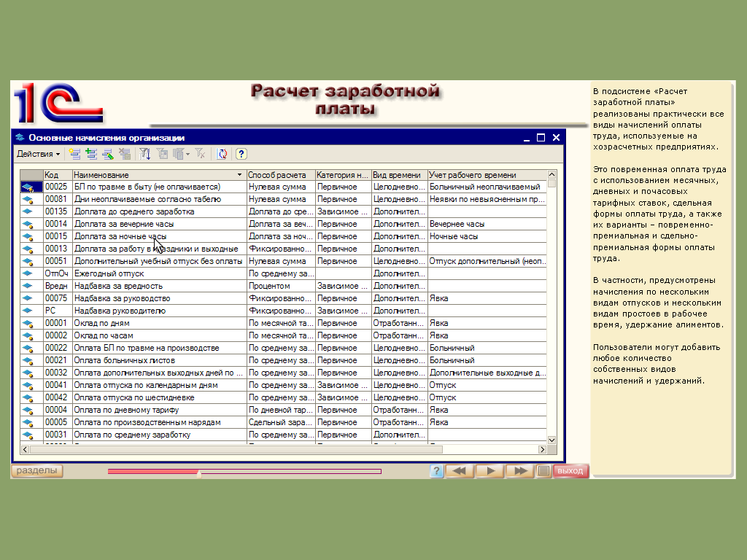Click the row icon for code 00031
Viewport: 747px width, 560px height.
pos(28,435)
